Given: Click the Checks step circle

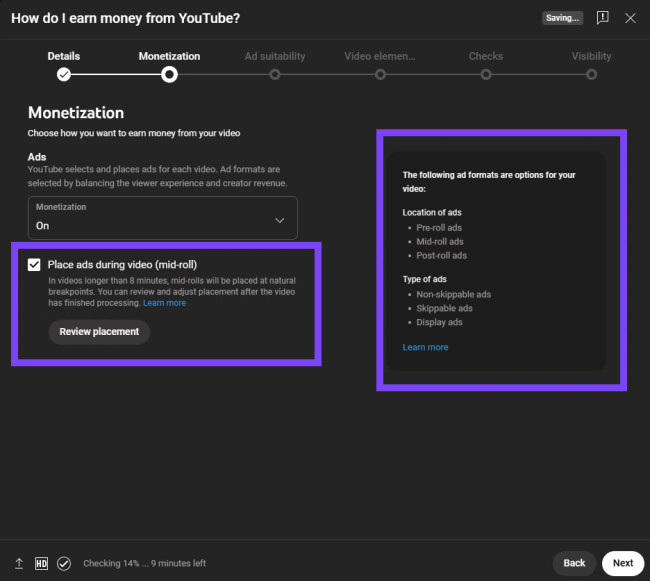Looking at the screenshot, I should (486, 74).
